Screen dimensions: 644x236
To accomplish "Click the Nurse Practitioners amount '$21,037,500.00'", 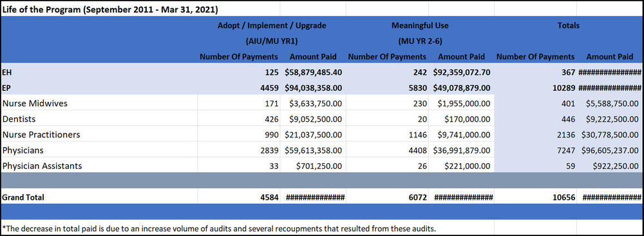I will pyautogui.click(x=314, y=135).
